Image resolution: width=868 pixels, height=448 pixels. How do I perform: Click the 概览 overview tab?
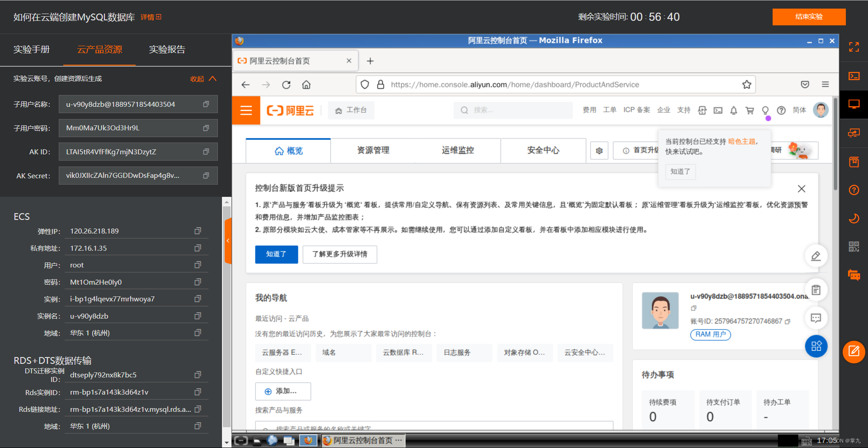tap(288, 151)
